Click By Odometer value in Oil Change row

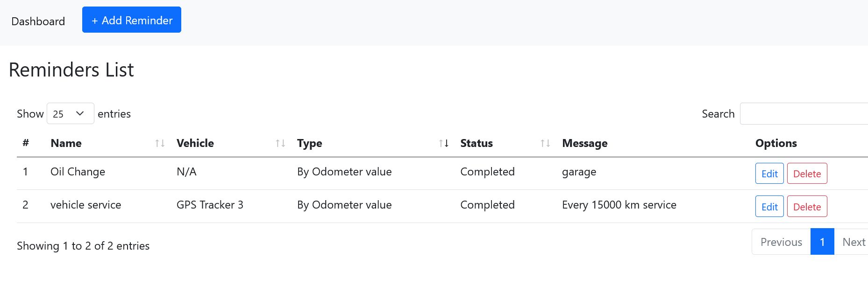coord(344,172)
